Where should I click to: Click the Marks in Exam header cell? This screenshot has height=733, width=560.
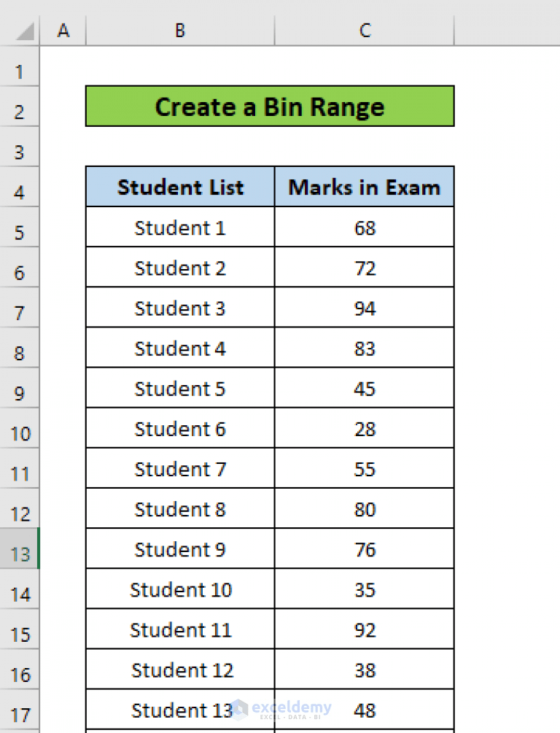point(365,187)
